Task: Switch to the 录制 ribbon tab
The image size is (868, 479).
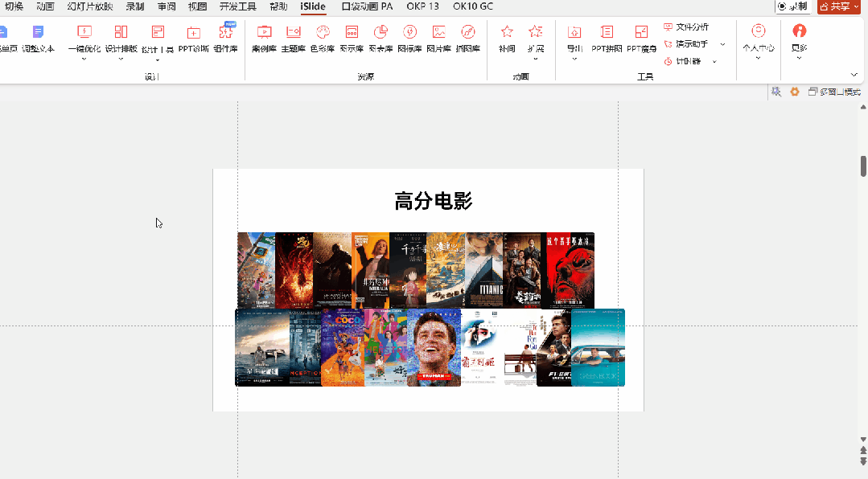Action: click(x=135, y=6)
